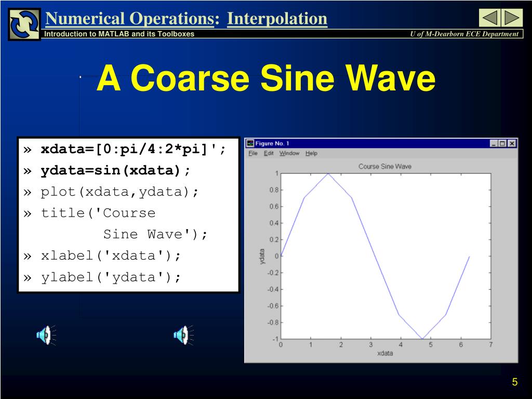The width and height of the screenshot is (532, 399).
Task: Open the Help menu in Figure window
Action: (311, 153)
